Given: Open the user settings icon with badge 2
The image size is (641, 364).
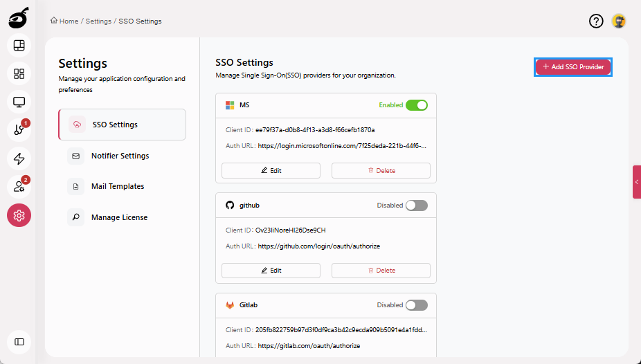Looking at the screenshot, I should tap(19, 187).
